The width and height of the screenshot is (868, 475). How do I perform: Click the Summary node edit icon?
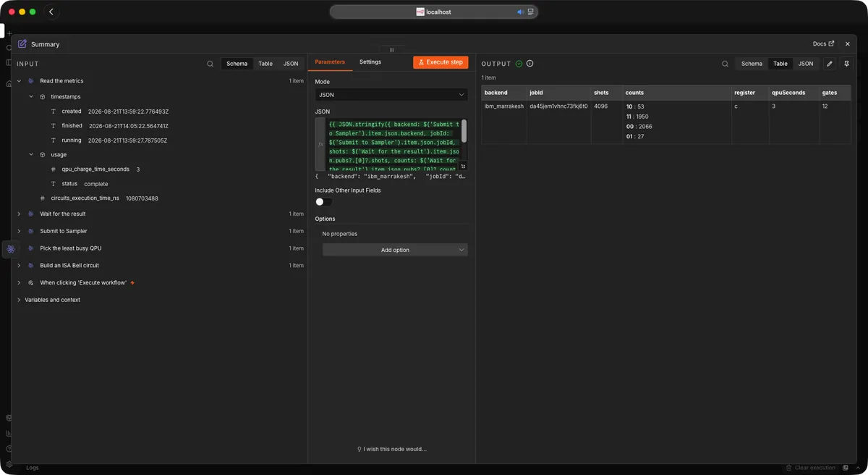(22, 44)
